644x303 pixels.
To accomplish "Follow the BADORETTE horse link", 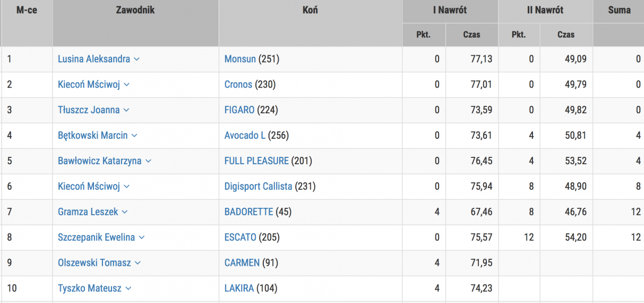I will tap(248, 212).
